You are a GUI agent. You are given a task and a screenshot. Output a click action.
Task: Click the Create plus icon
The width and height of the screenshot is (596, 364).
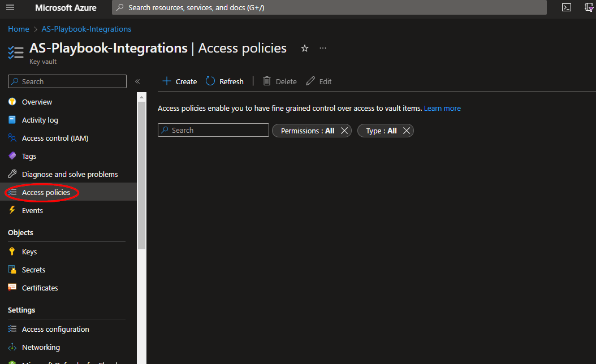[166, 81]
